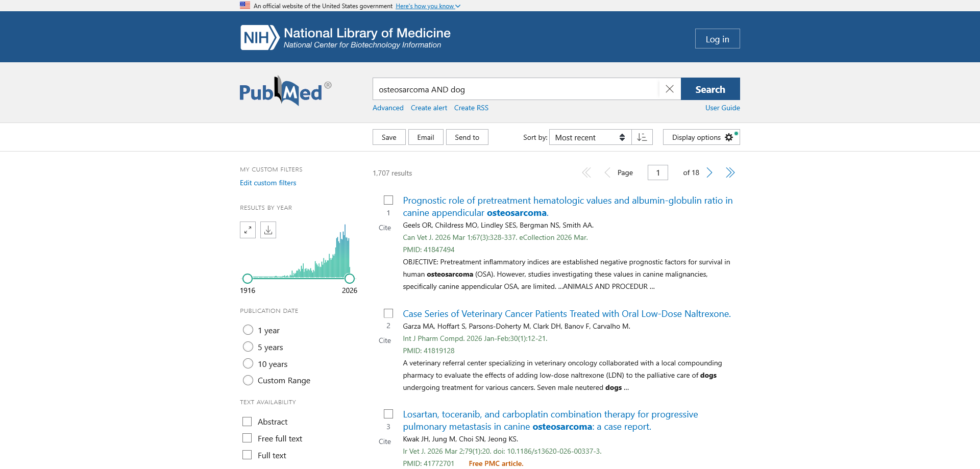Cite result 3 losartan article
Image resolution: width=980 pixels, height=469 pixels.
[385, 441]
